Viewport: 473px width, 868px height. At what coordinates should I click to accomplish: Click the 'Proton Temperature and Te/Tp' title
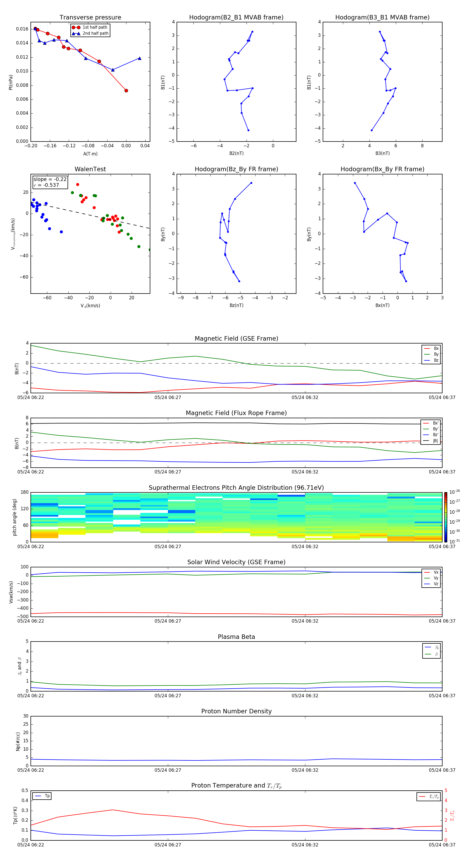236,786
